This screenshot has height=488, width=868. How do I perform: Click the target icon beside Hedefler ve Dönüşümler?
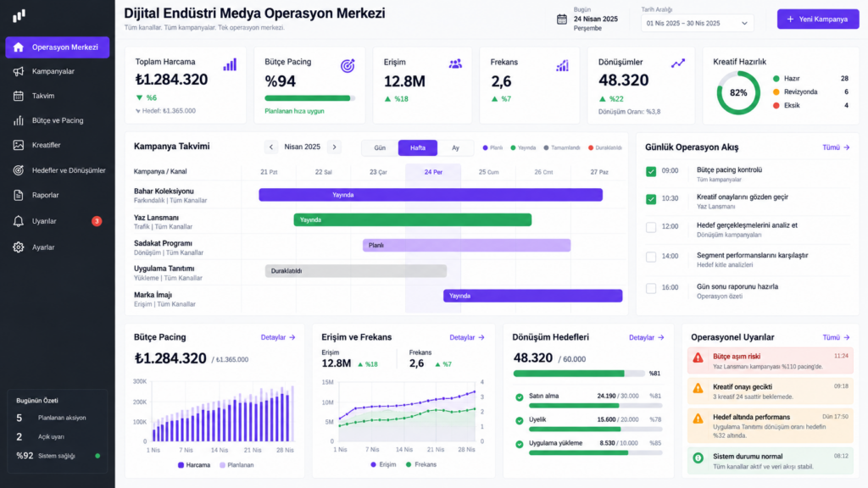19,170
